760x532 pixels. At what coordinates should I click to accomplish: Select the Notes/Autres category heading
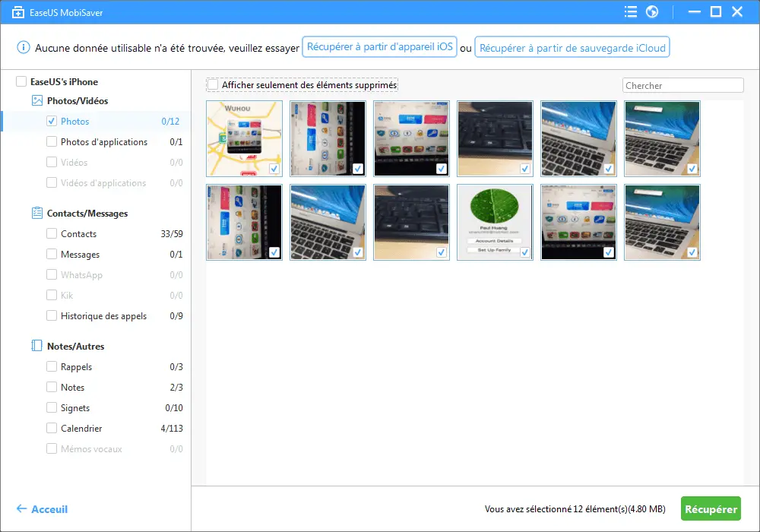coord(75,346)
